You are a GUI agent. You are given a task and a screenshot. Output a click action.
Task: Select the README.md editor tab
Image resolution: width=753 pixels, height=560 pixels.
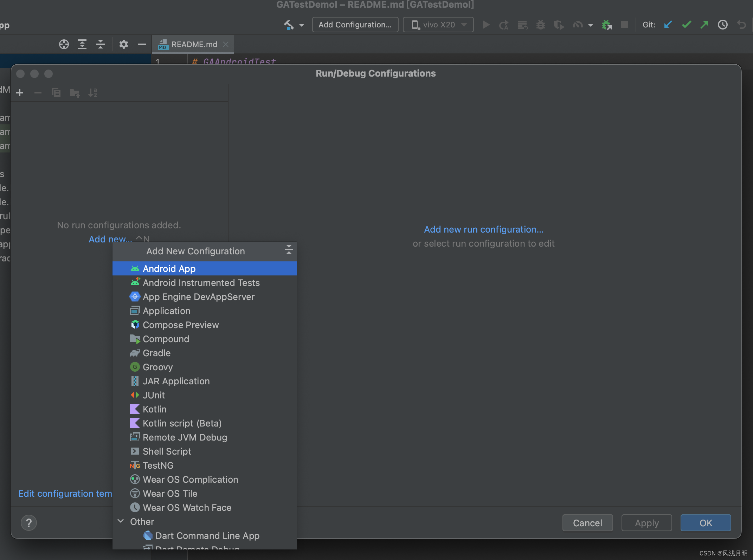[193, 45]
